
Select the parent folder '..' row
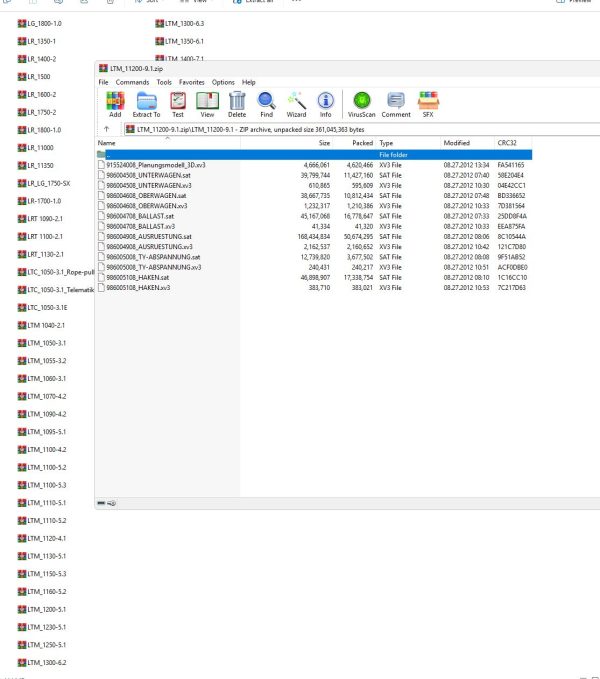[x=314, y=155]
